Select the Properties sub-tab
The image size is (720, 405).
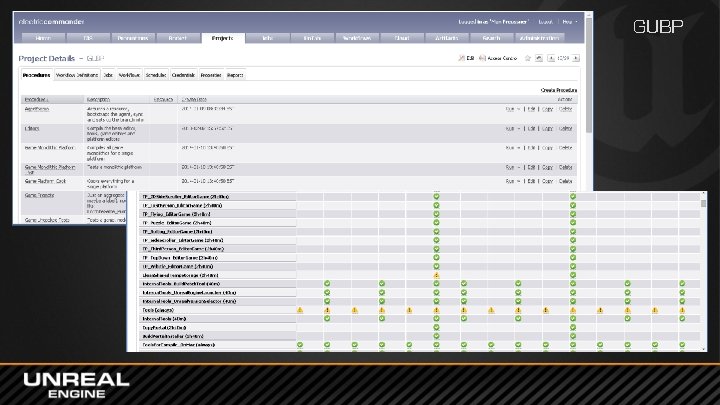pyautogui.click(x=211, y=75)
